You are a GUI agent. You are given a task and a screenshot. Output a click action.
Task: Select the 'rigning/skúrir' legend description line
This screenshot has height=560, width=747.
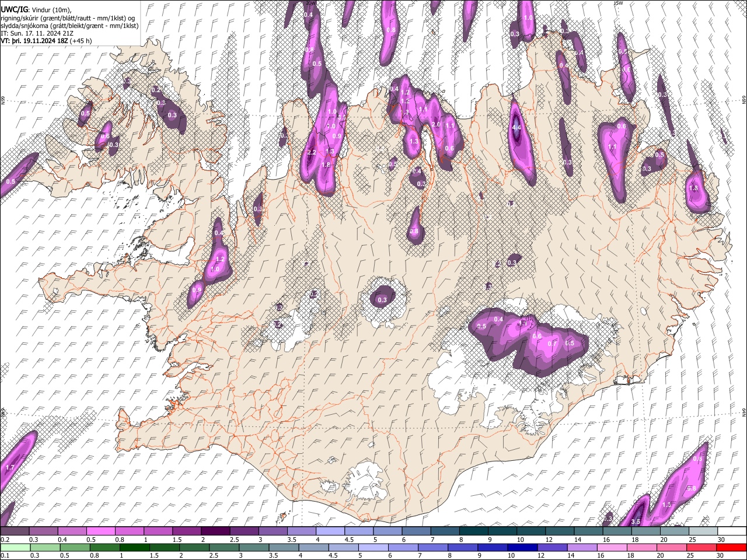point(68,18)
